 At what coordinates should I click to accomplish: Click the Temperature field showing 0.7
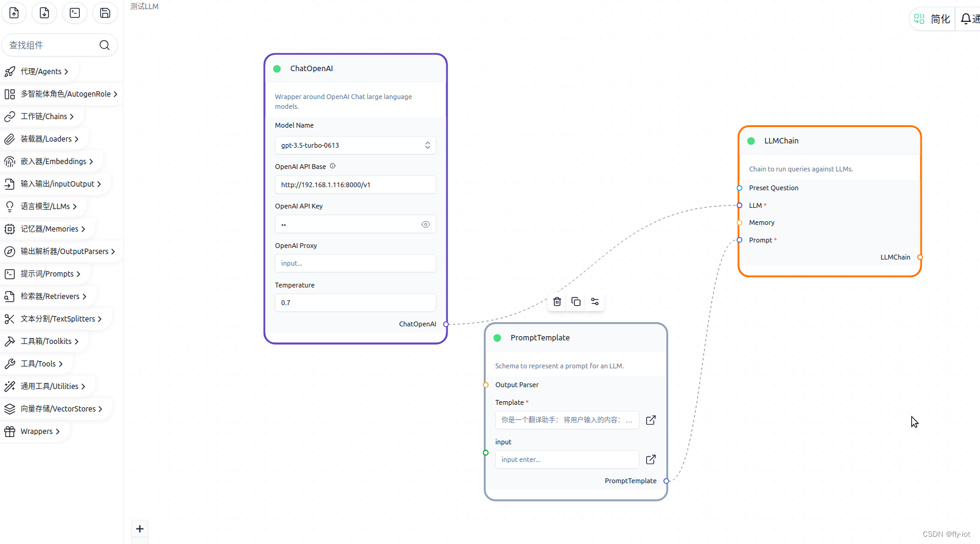(x=356, y=303)
